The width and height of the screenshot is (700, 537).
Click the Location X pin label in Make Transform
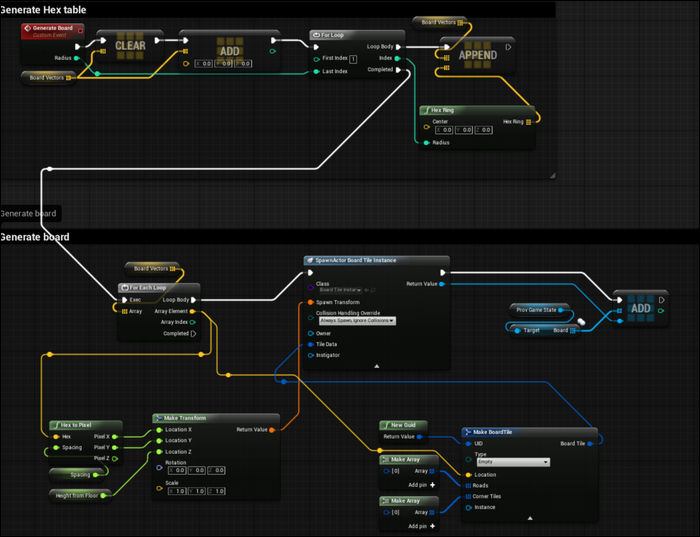pos(179,430)
